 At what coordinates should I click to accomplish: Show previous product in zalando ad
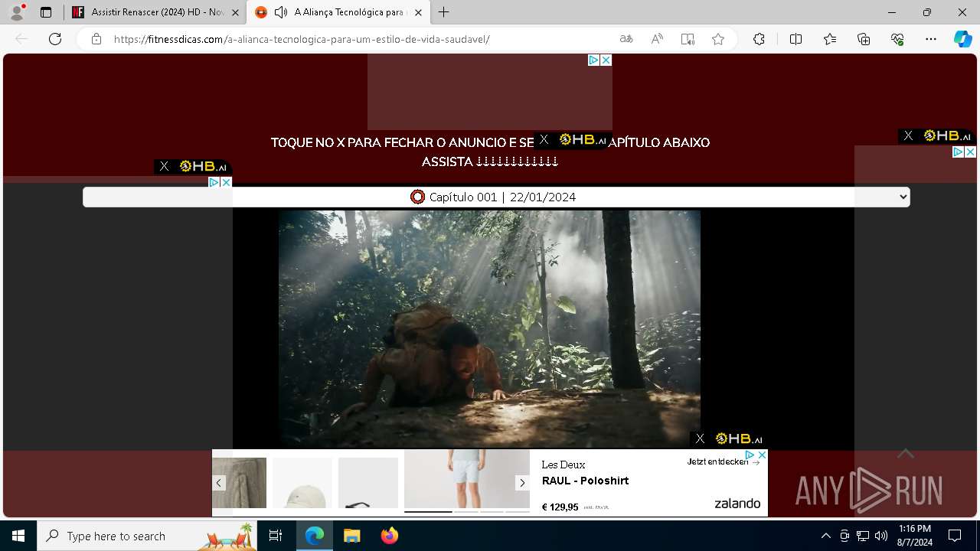click(219, 483)
